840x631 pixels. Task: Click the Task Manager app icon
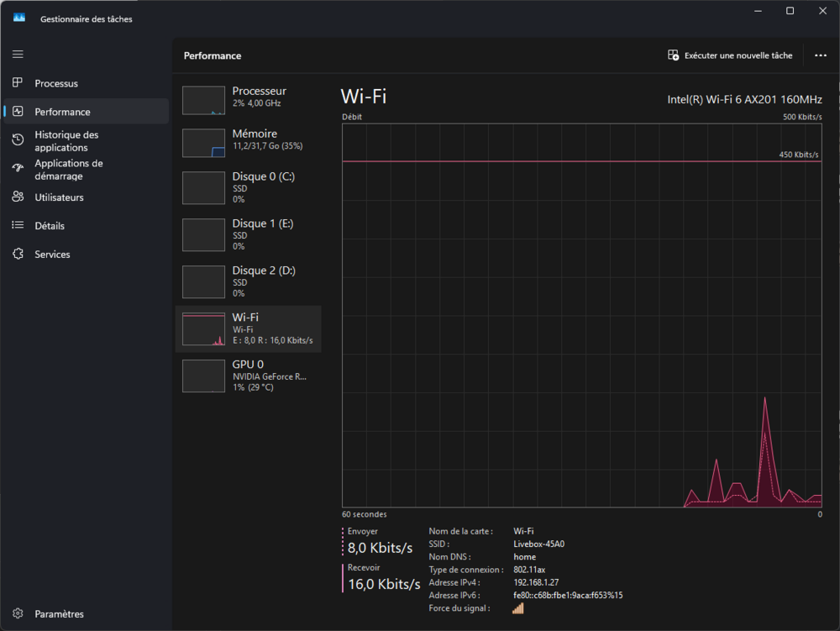[x=19, y=18]
